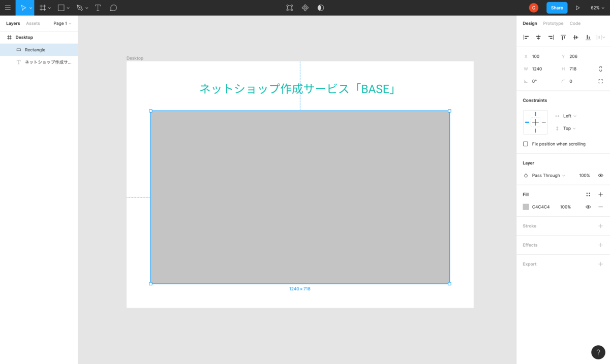Add an Export setting with plus
This screenshot has height=364, width=610.
point(600,264)
